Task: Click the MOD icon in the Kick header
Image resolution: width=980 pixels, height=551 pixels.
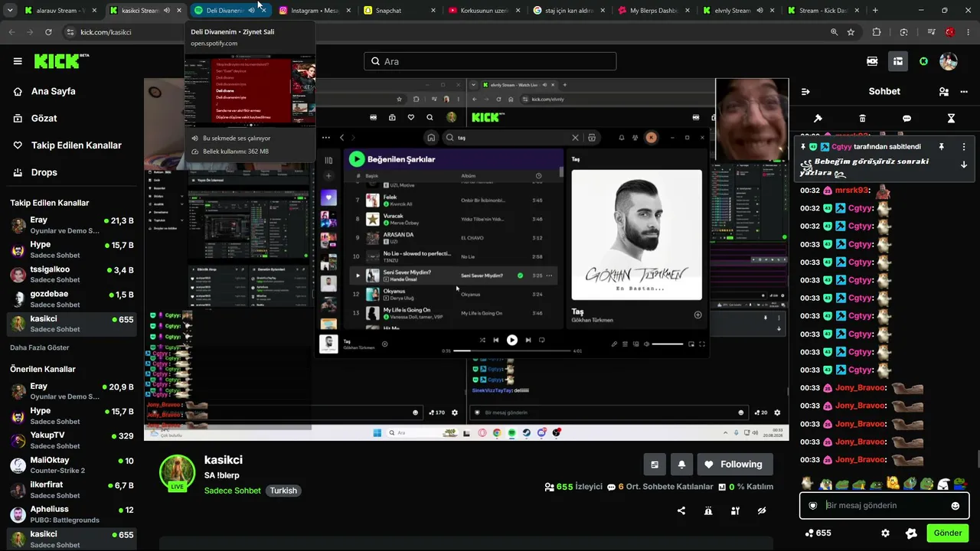Action: tap(872, 61)
